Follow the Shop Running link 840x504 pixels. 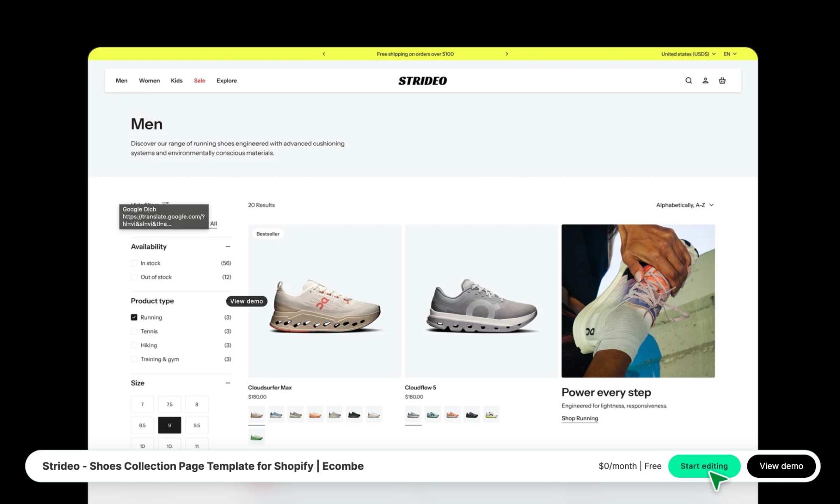point(580,418)
